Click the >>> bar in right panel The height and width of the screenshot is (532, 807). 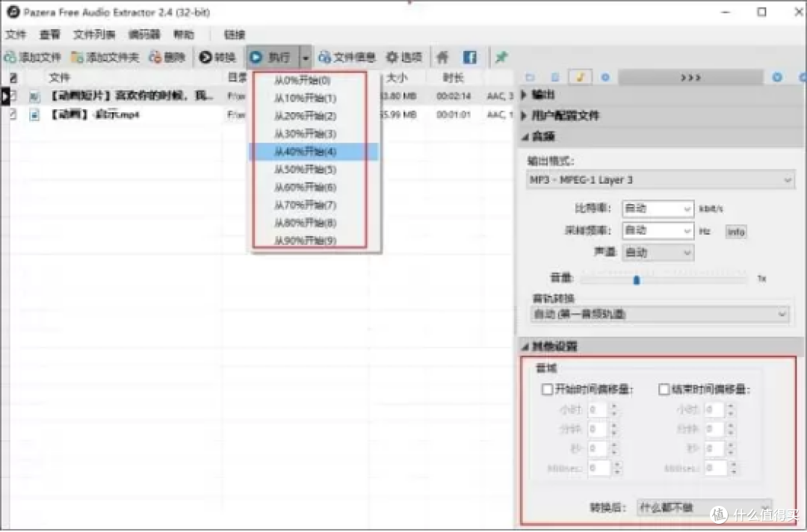tap(690, 78)
